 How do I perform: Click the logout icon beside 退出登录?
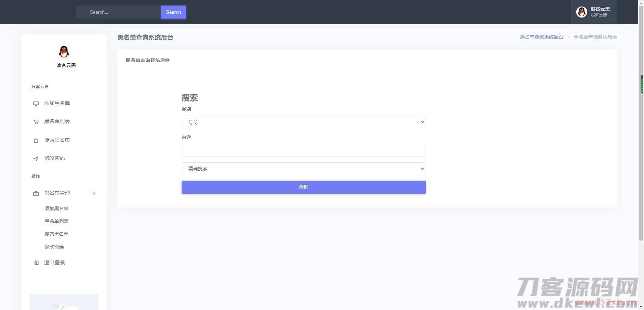(x=36, y=262)
